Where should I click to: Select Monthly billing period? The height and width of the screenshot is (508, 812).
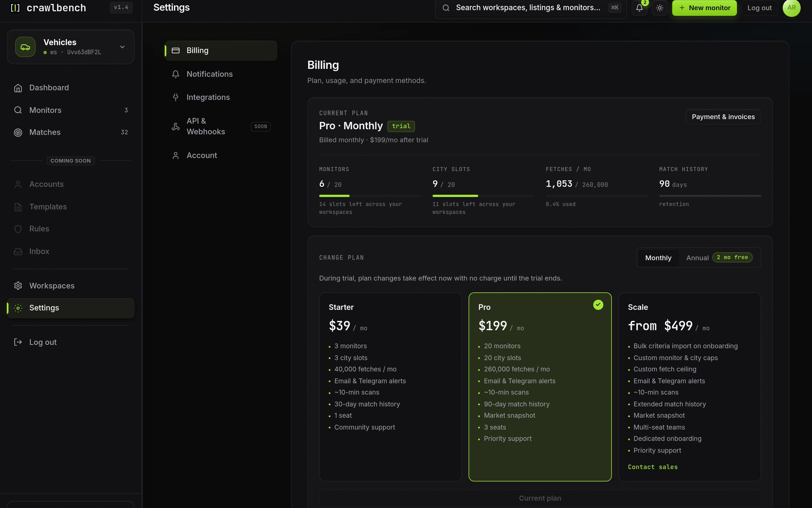[x=658, y=258]
